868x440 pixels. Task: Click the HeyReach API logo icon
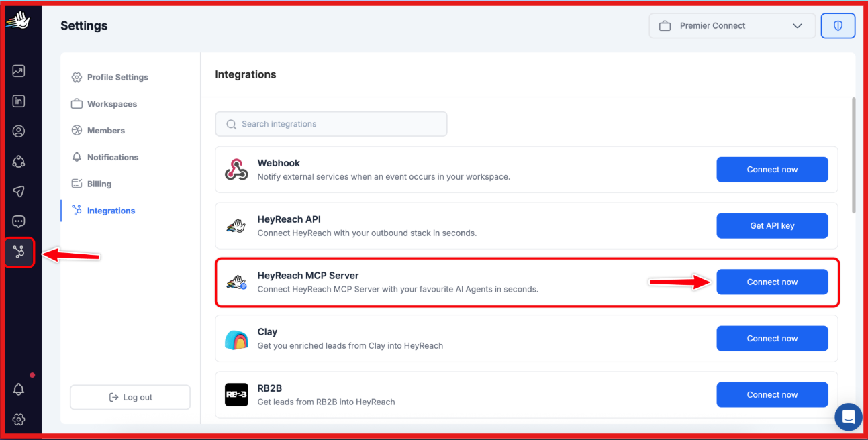tap(236, 226)
